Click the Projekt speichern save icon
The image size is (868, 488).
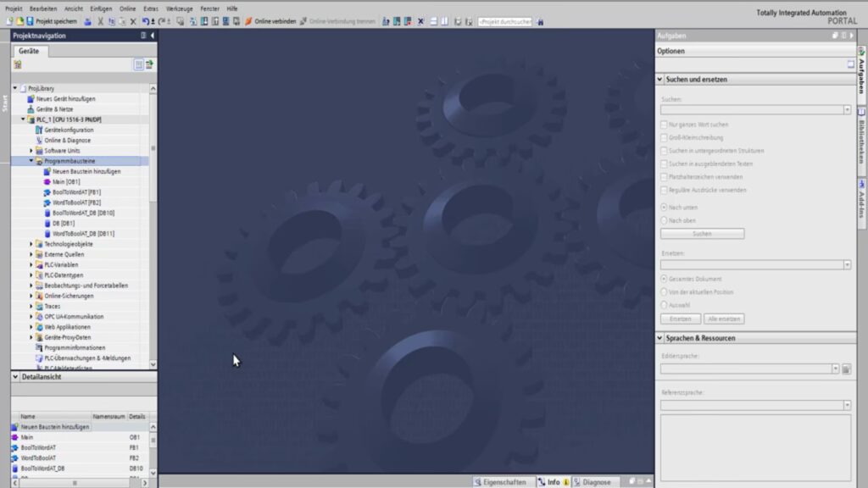30,21
